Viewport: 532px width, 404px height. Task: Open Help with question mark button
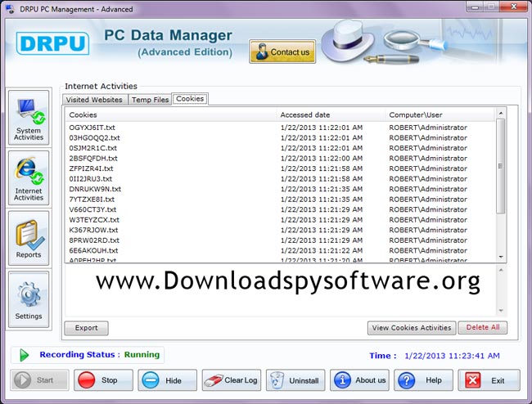click(423, 380)
